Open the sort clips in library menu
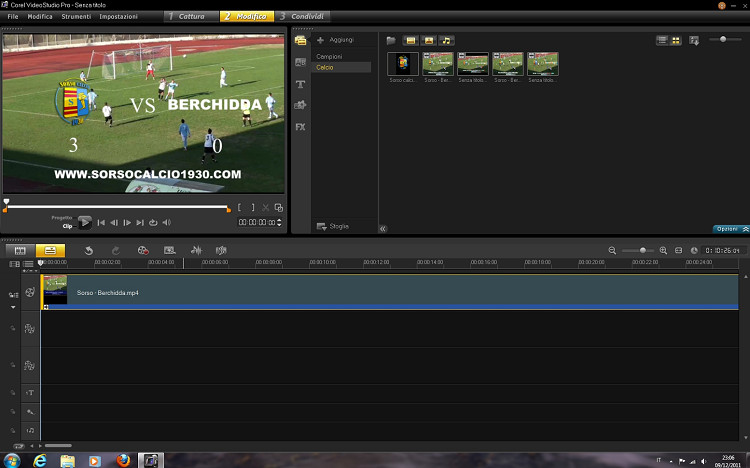750x468 pixels. click(x=694, y=41)
